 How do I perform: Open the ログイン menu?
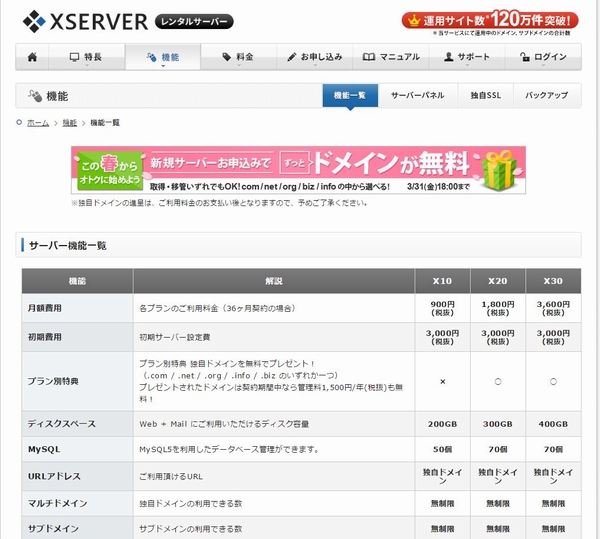point(543,57)
